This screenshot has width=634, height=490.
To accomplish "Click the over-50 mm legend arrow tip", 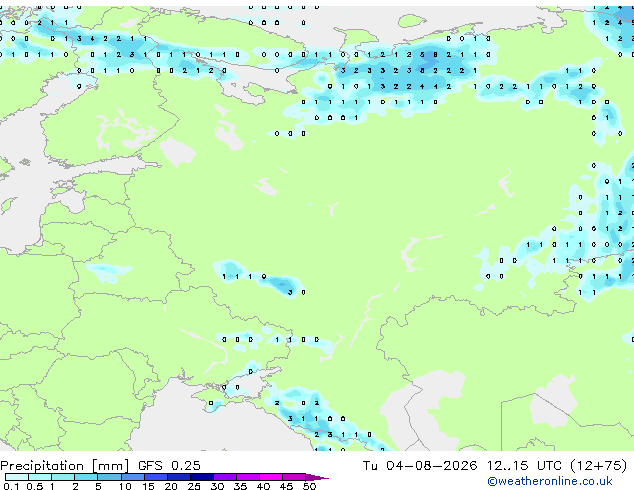I will click(317, 477).
